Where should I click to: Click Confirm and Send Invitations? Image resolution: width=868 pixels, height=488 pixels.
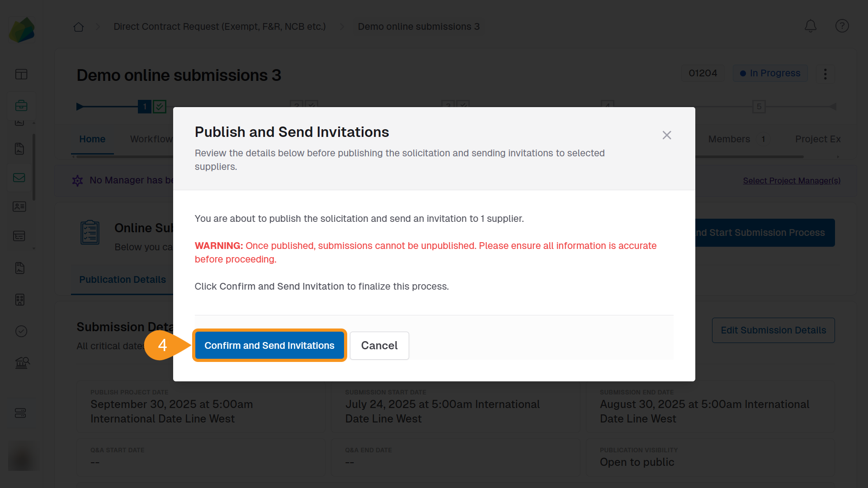(x=269, y=345)
